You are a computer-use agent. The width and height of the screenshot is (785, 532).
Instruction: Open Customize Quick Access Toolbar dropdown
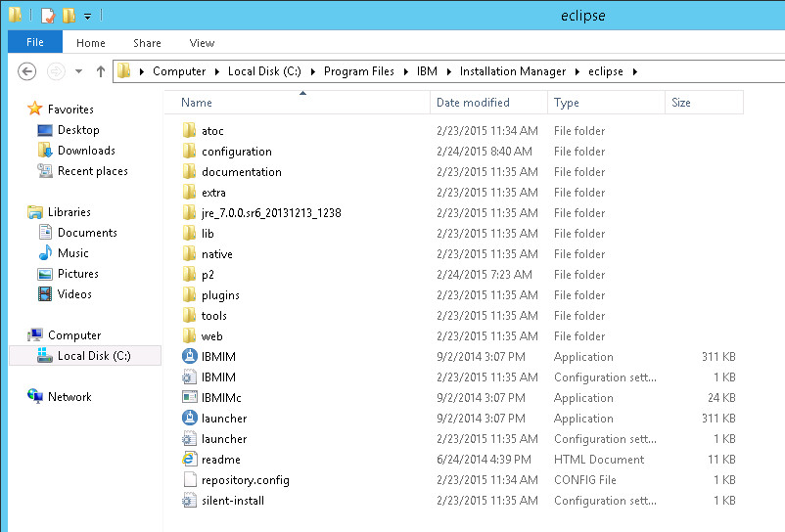point(88,17)
